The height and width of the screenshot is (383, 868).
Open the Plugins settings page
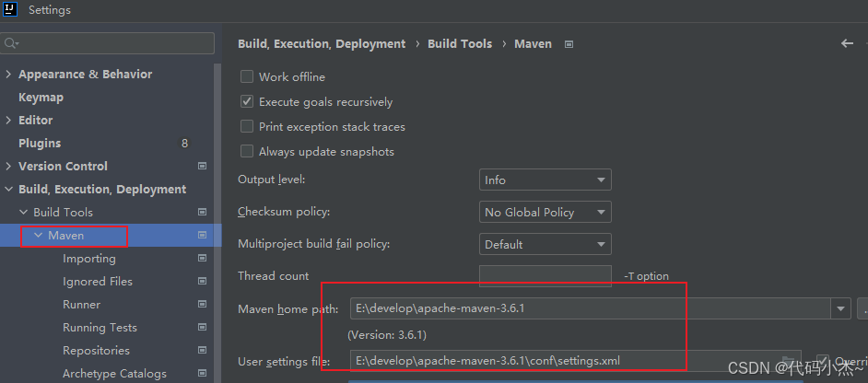tap(40, 144)
